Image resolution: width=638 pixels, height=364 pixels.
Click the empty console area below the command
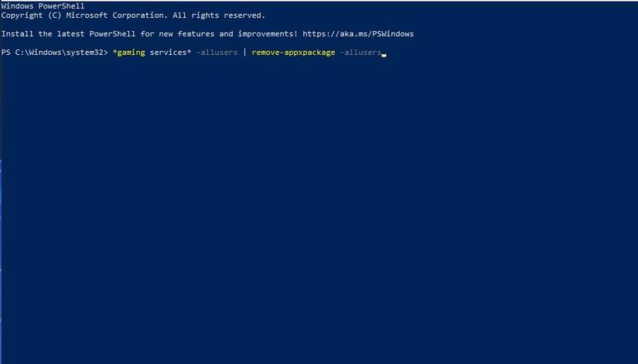pyautogui.click(x=319, y=209)
